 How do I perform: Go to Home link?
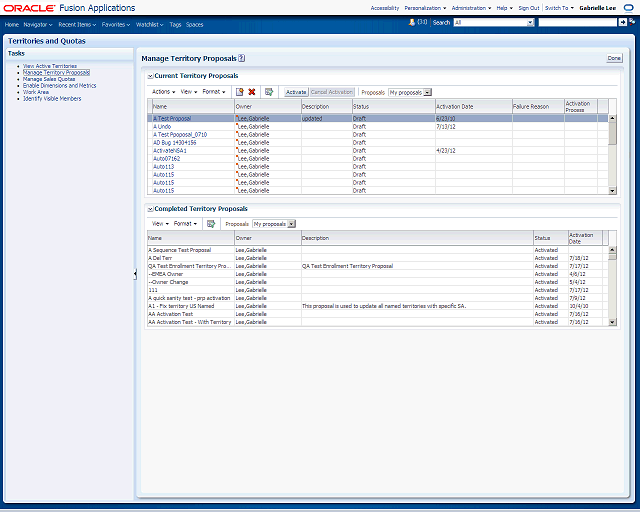(12, 24)
